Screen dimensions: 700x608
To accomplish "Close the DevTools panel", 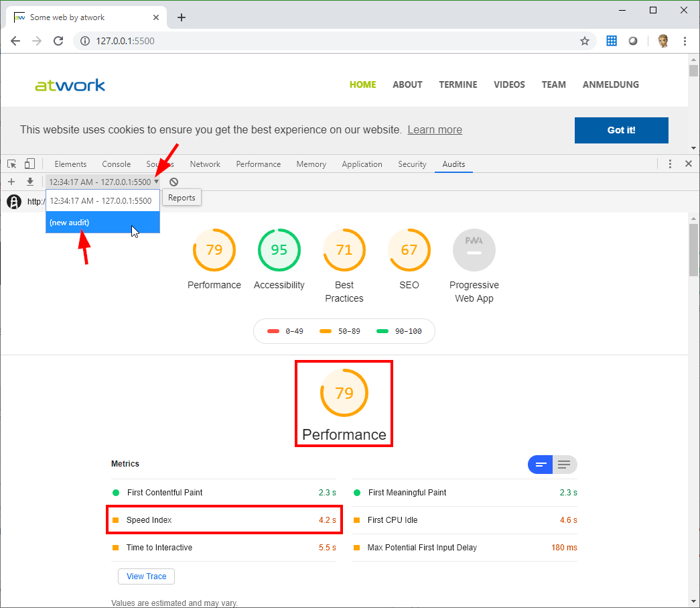I will pyautogui.click(x=688, y=164).
